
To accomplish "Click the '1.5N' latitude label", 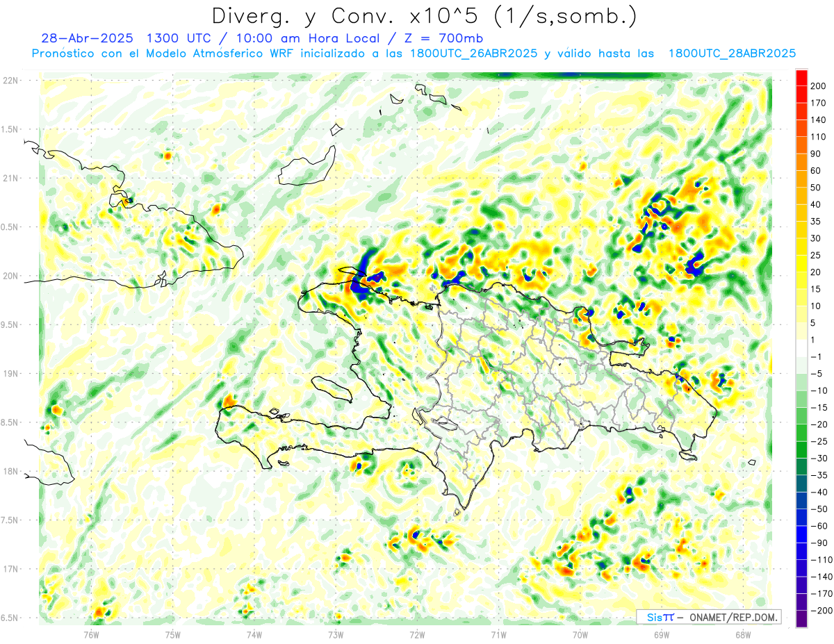I will pyautogui.click(x=10, y=130).
